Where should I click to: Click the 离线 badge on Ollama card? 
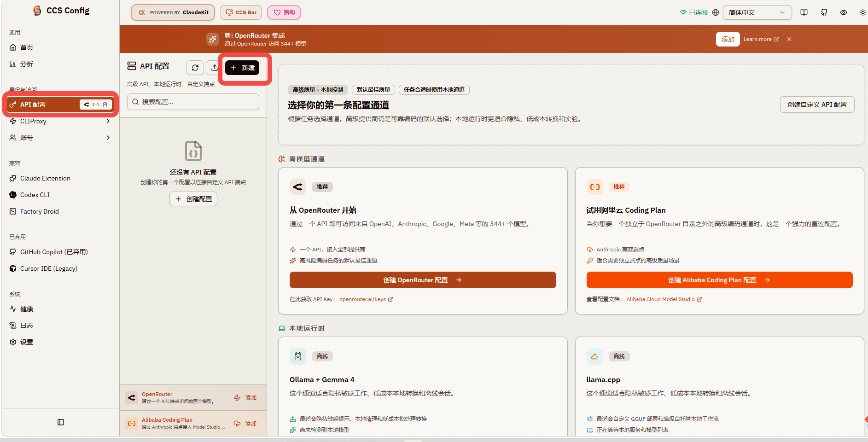[322, 356]
